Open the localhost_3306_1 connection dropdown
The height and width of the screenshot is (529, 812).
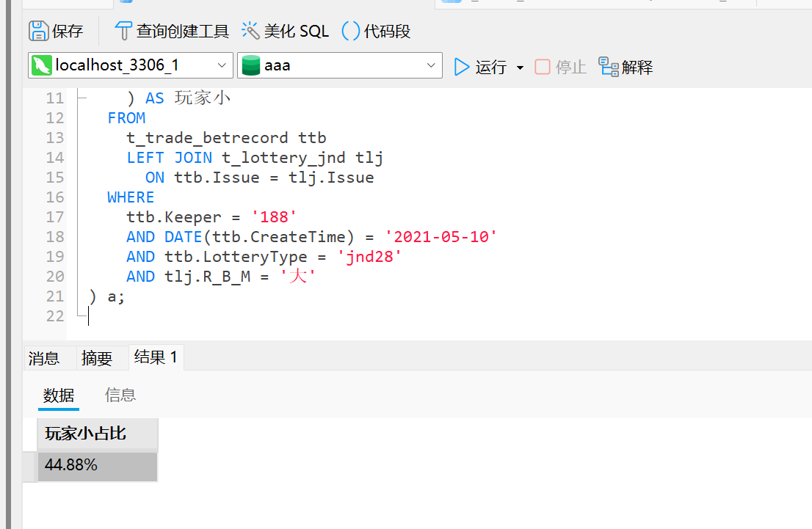click(131, 65)
